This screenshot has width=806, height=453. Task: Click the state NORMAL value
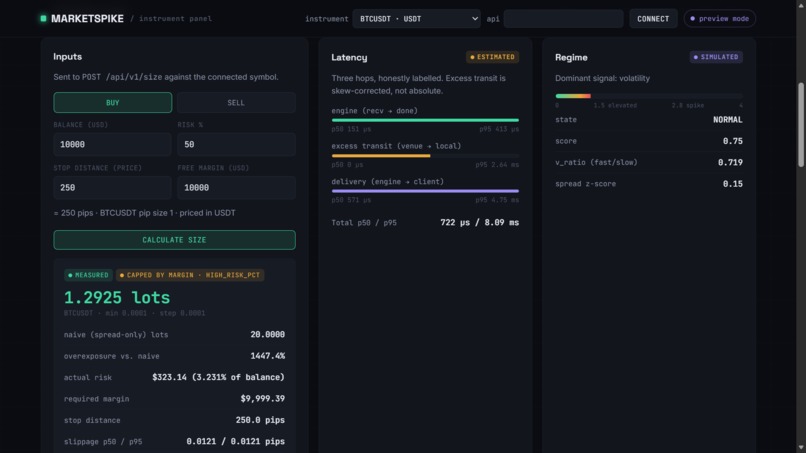pyautogui.click(x=727, y=120)
